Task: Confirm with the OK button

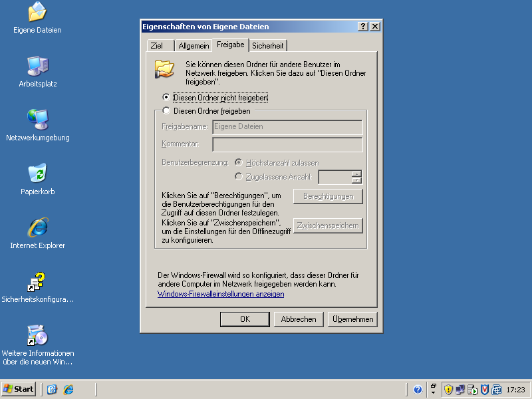Action: point(245,319)
